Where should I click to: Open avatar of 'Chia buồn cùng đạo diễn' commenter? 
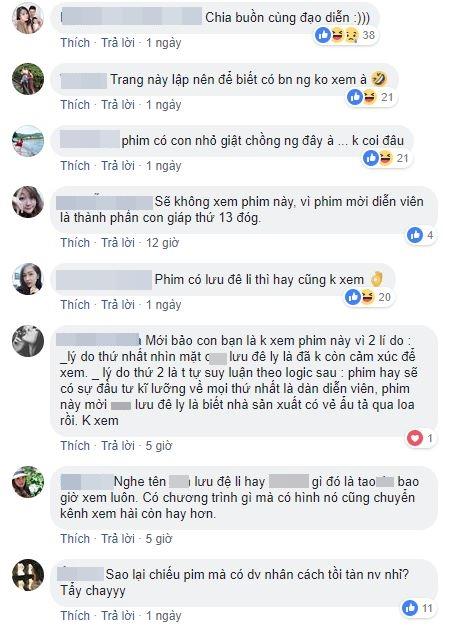(x=28, y=18)
